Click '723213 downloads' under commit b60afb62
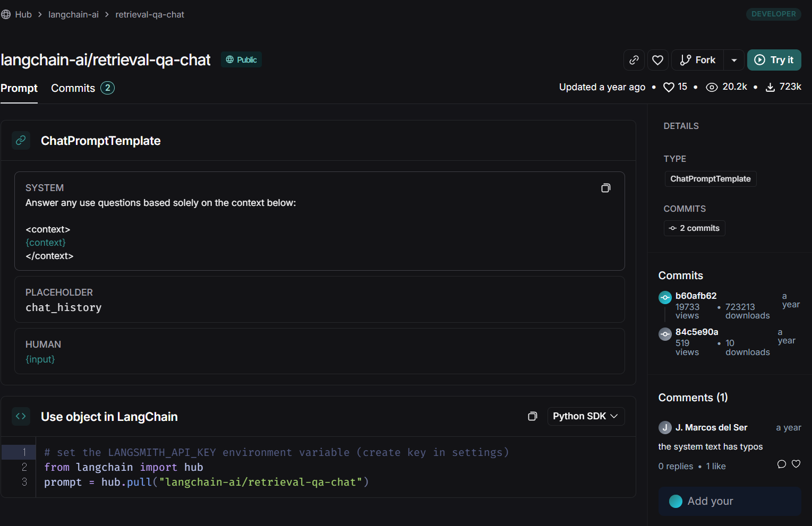Image resolution: width=812 pixels, height=526 pixels. pyautogui.click(x=747, y=311)
